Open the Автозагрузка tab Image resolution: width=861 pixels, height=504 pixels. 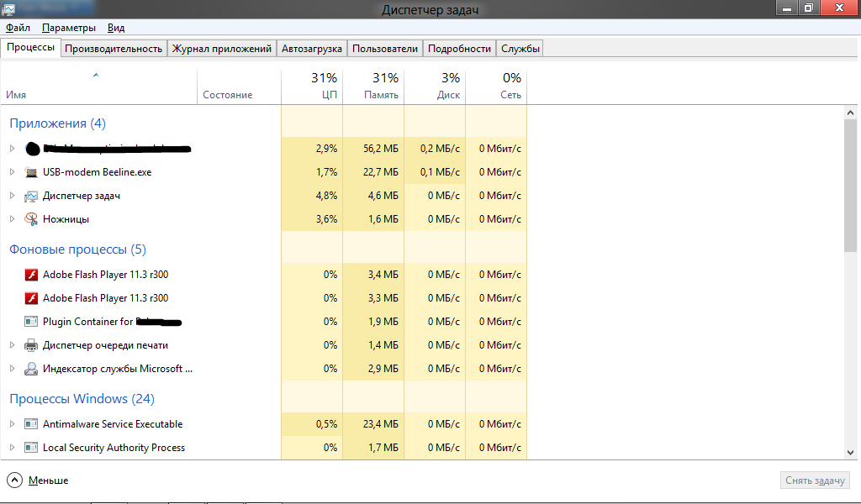click(312, 49)
